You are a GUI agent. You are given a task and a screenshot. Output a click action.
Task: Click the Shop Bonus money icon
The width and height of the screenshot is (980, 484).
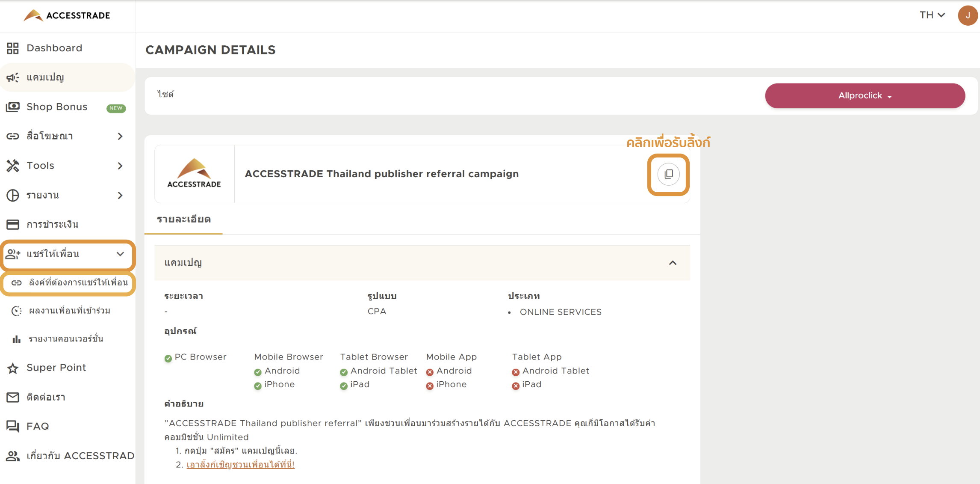click(x=13, y=107)
